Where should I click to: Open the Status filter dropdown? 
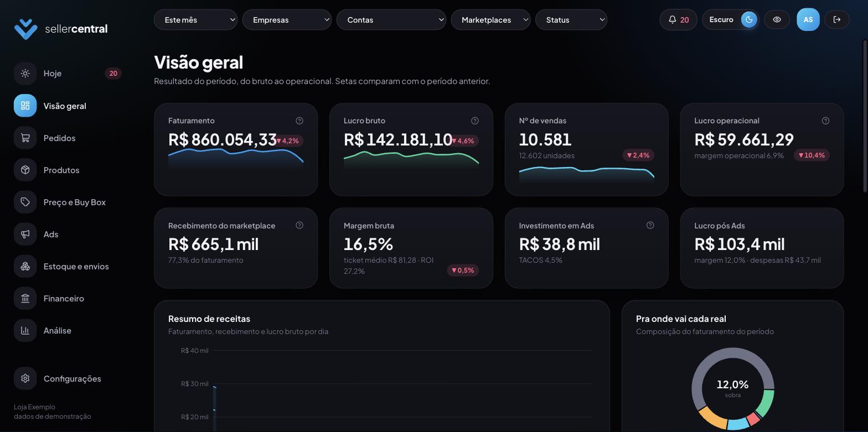(x=571, y=20)
